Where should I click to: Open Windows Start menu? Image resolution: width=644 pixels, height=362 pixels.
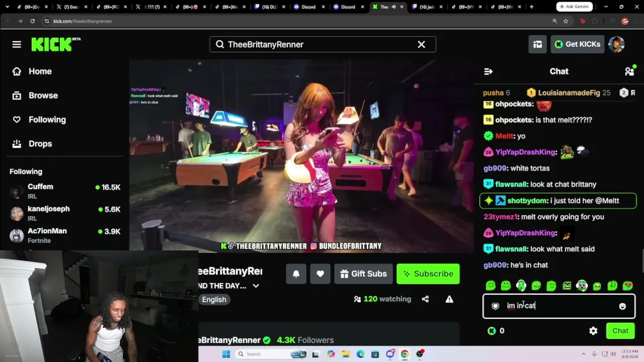pyautogui.click(x=226, y=354)
